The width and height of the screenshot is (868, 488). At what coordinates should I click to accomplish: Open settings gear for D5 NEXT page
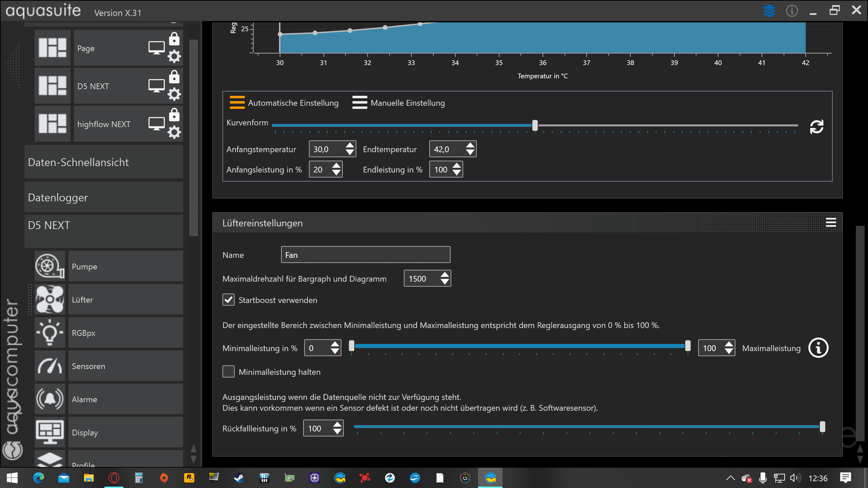(x=174, y=95)
